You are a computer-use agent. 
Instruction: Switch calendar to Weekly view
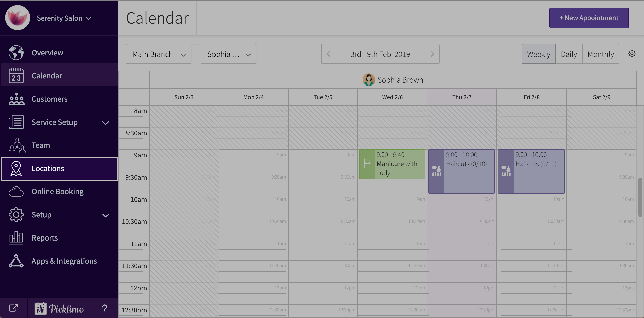click(x=539, y=54)
